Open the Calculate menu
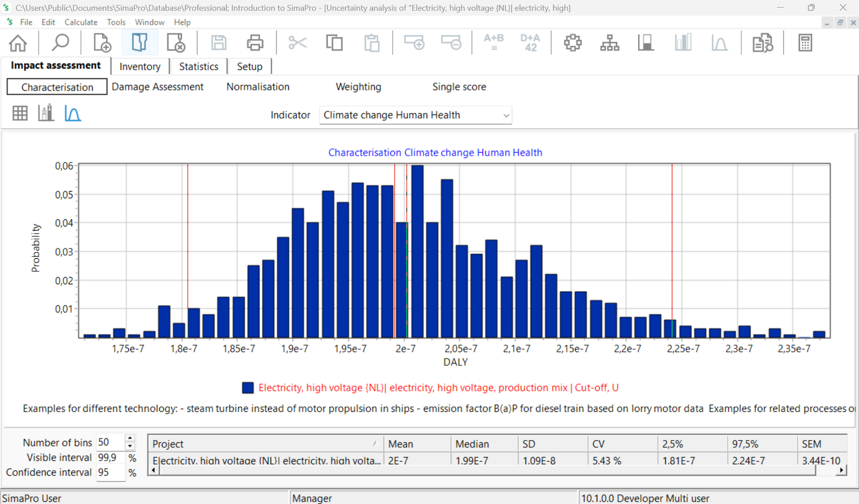This screenshot has height=504, width=859. pyautogui.click(x=81, y=22)
